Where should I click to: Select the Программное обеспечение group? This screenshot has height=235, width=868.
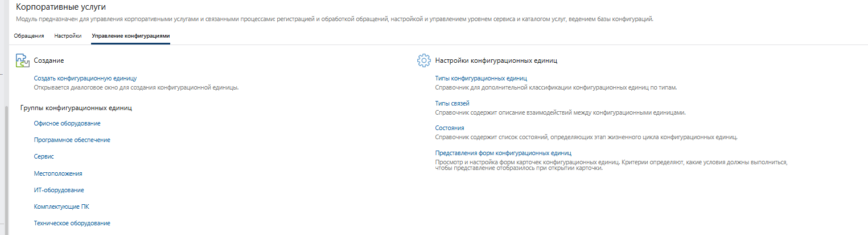(x=72, y=140)
